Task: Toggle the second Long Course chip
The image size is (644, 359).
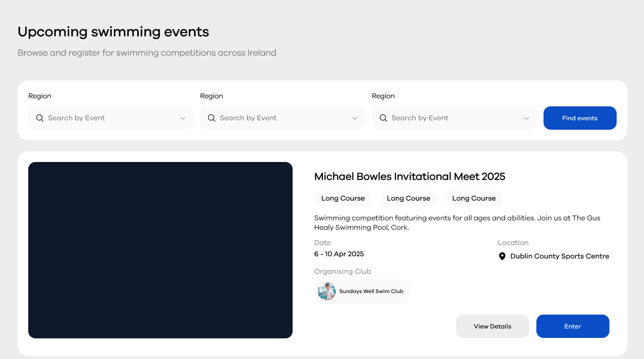Action: tap(409, 198)
